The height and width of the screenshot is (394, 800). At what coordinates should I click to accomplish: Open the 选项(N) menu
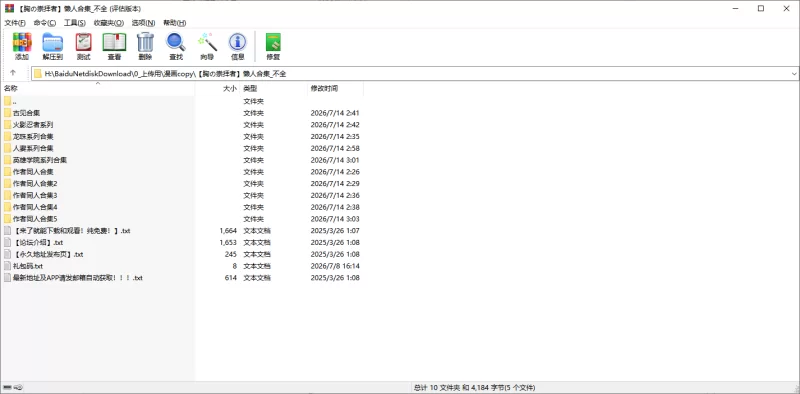click(x=143, y=23)
